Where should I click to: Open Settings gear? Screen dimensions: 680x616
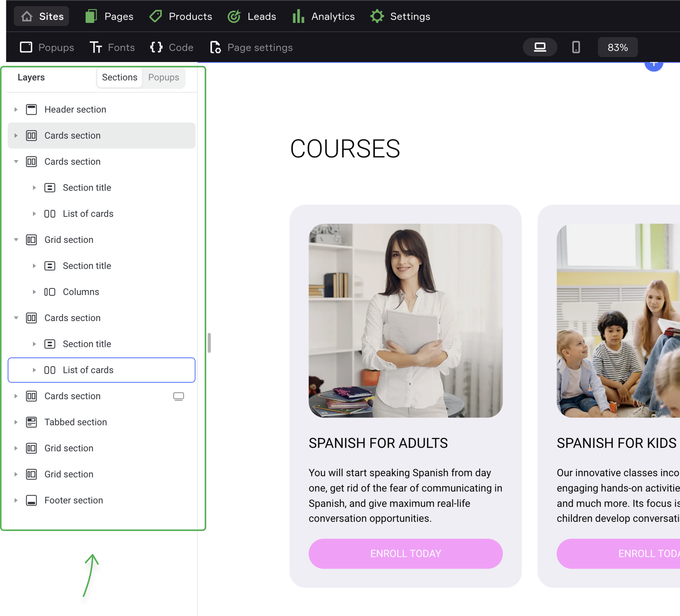400,16
